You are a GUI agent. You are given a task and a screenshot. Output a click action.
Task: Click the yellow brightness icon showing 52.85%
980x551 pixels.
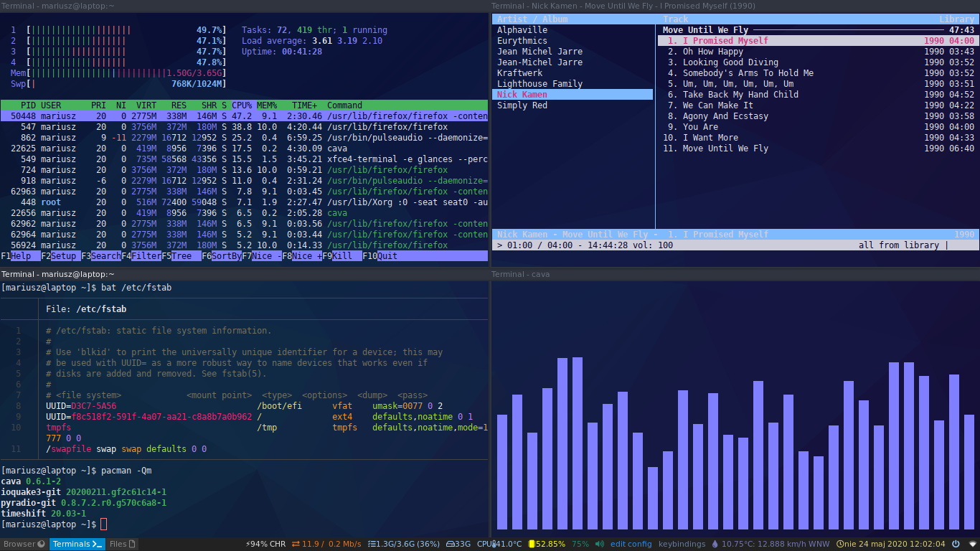click(532, 544)
